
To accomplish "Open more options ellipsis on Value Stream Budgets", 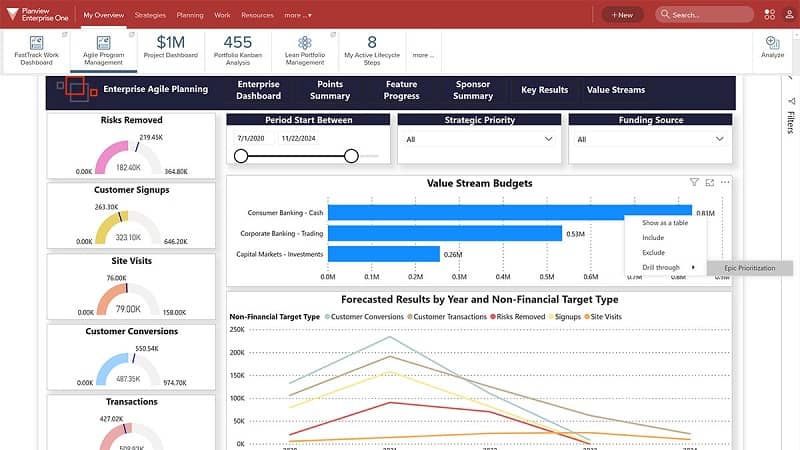I will point(725,182).
